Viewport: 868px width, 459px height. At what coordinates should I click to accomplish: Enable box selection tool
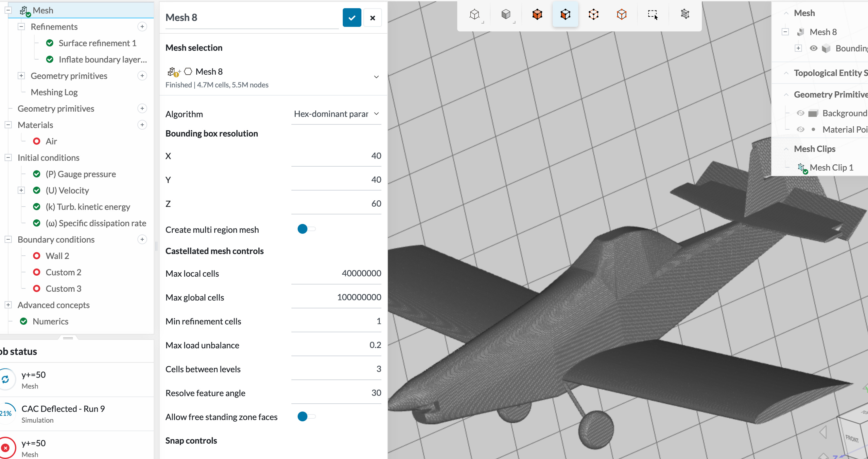pyautogui.click(x=652, y=14)
